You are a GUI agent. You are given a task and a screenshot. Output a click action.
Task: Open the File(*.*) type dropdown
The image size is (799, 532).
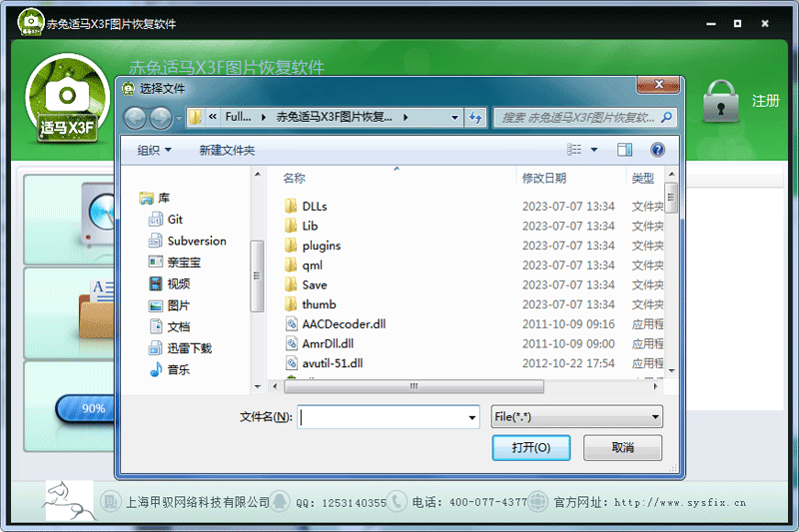(x=577, y=417)
